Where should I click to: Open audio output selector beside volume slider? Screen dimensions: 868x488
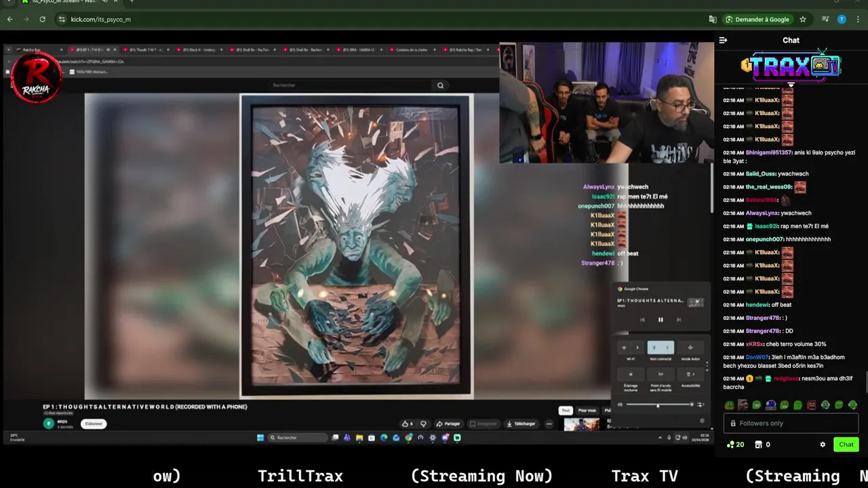pos(701,405)
